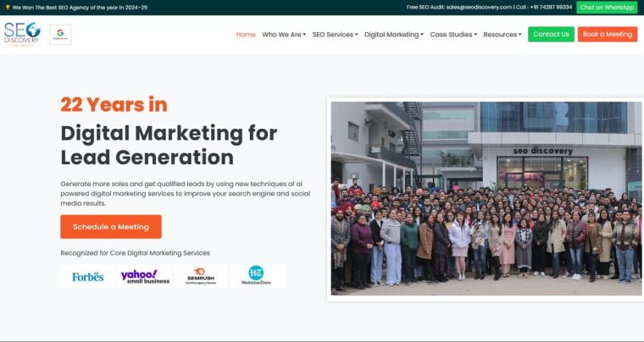
Task: Click the trophy icon in announcement bar
Action: pyautogui.click(x=7, y=7)
